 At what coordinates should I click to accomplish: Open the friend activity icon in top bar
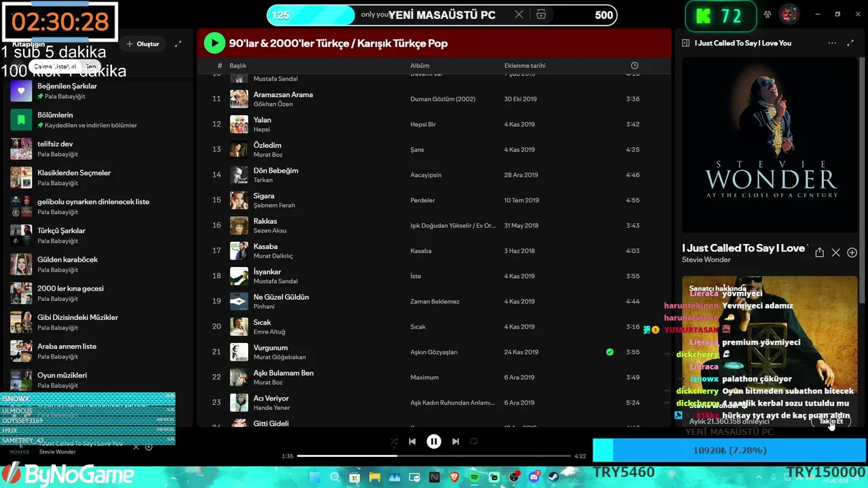point(768,14)
